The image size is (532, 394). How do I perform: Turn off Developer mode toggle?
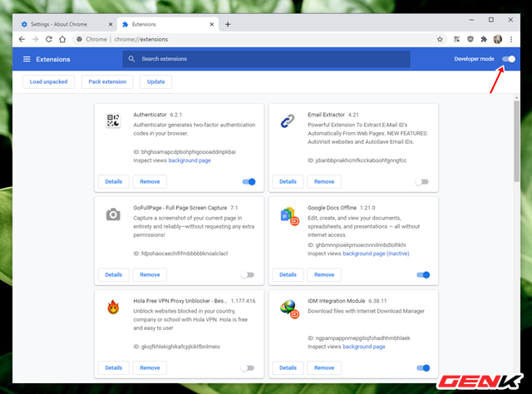point(509,59)
